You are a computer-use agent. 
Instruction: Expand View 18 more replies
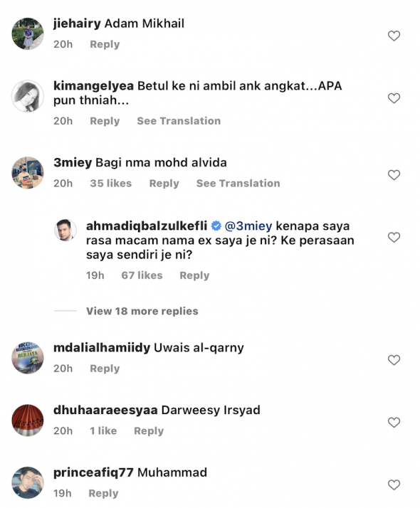(x=142, y=311)
